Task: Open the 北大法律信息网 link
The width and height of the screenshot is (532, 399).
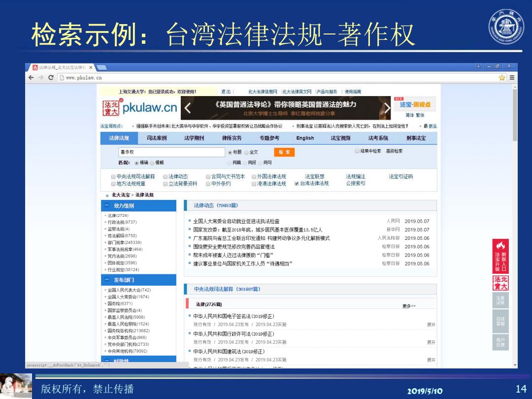Action: coord(263,92)
